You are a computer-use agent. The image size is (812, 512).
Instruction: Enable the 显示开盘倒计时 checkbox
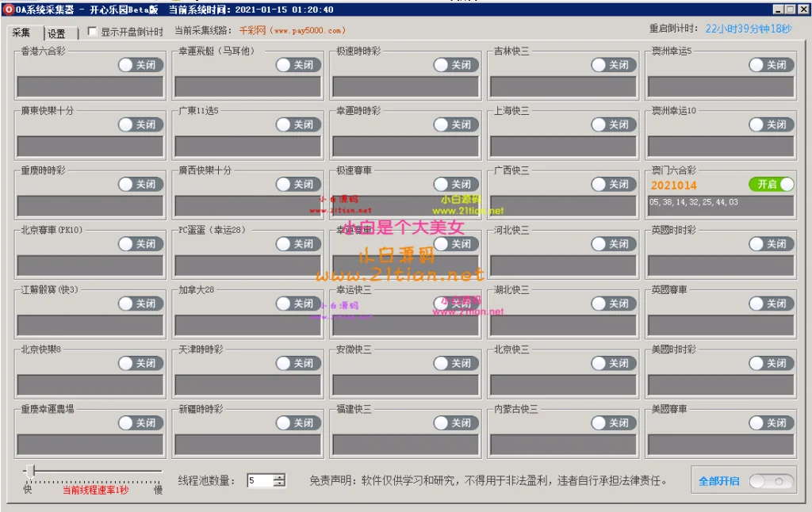(x=93, y=32)
